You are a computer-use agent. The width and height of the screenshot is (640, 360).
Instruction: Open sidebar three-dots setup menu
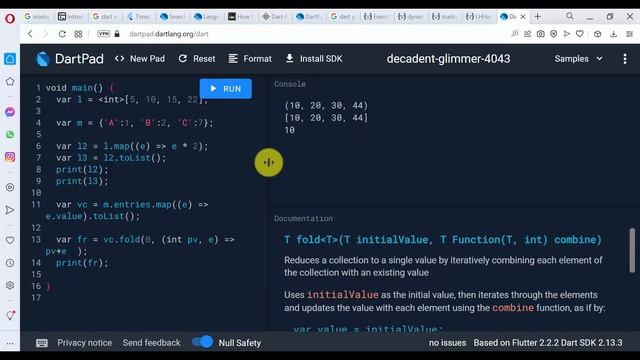(10, 343)
